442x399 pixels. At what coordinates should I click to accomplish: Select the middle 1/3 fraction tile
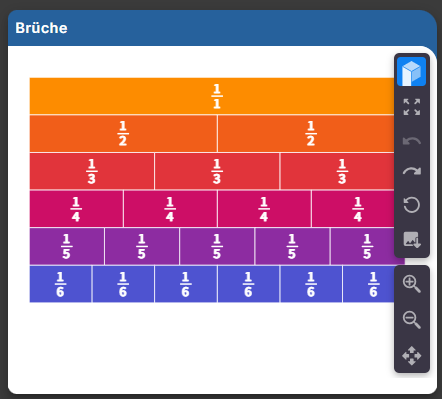(x=217, y=171)
